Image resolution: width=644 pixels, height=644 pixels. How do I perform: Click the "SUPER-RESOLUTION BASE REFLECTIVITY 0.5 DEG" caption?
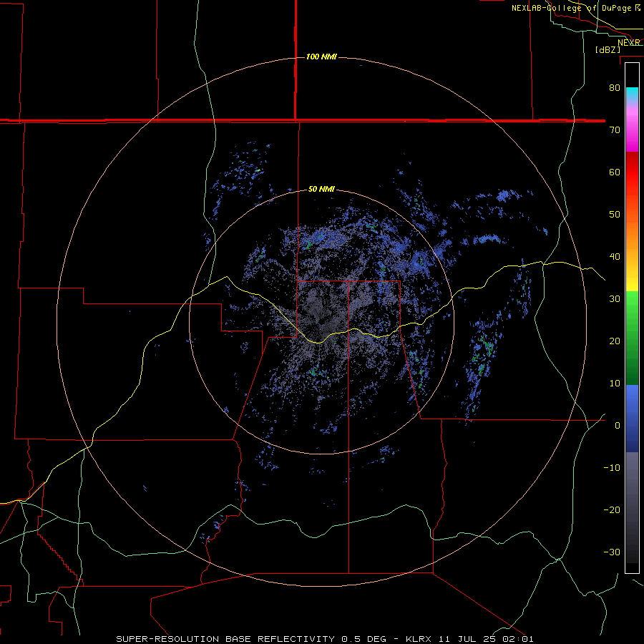(x=251, y=639)
